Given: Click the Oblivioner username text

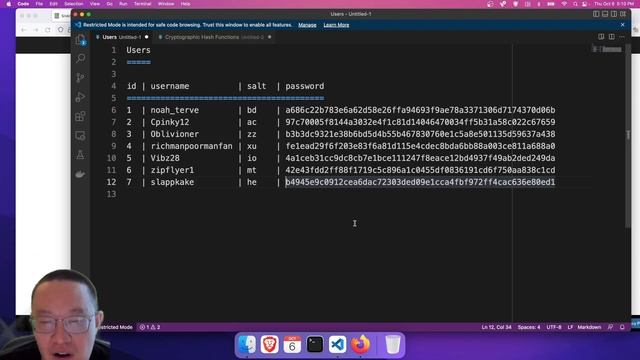Looking at the screenshot, I should [x=174, y=134].
